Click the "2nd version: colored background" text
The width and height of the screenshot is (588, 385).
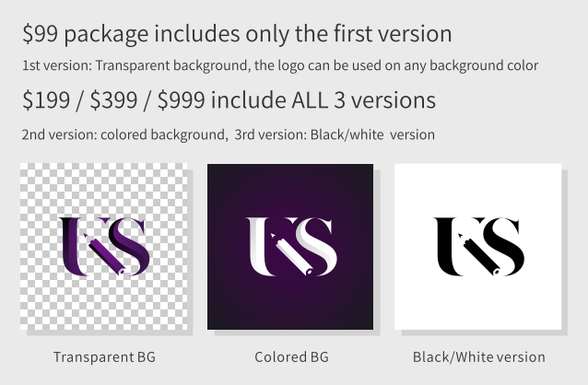pos(124,134)
